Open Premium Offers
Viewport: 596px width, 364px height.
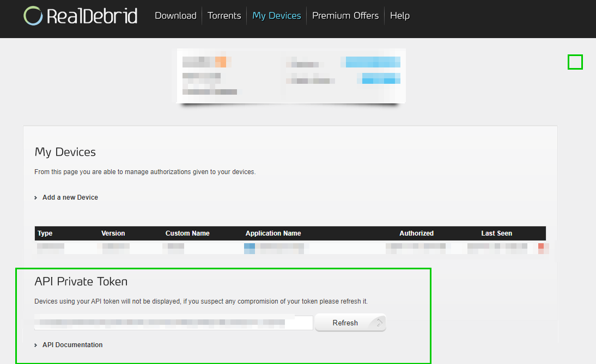pyautogui.click(x=345, y=16)
